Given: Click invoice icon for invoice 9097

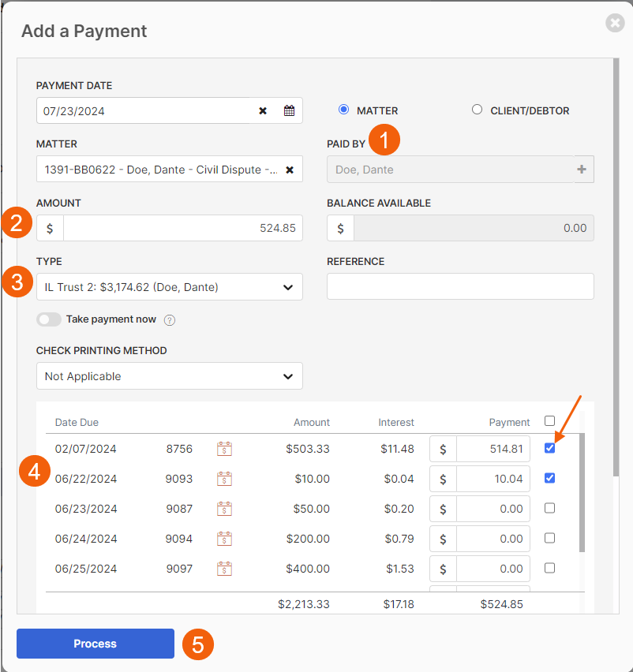Looking at the screenshot, I should click(x=224, y=569).
